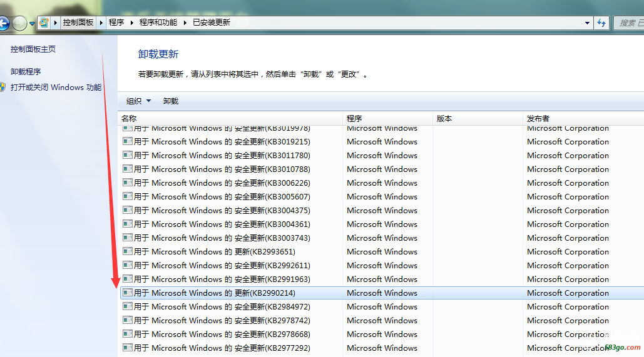Select update KB3003743 row
Screen dimensions: 644x357
pyautogui.click(x=382, y=238)
